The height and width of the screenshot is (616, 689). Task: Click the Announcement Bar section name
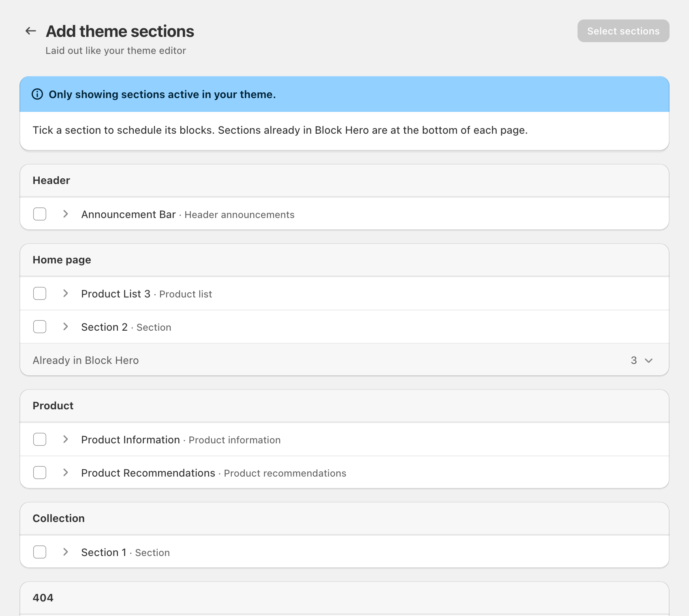tap(128, 214)
